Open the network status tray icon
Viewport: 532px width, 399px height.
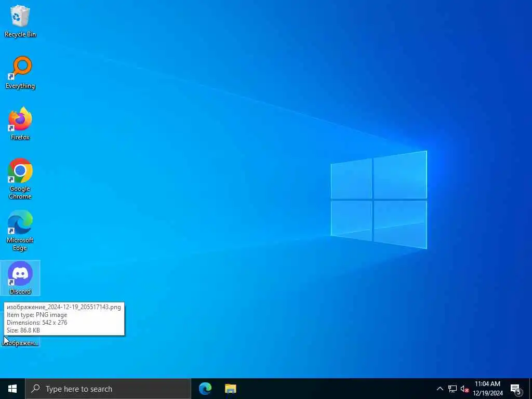click(453, 389)
